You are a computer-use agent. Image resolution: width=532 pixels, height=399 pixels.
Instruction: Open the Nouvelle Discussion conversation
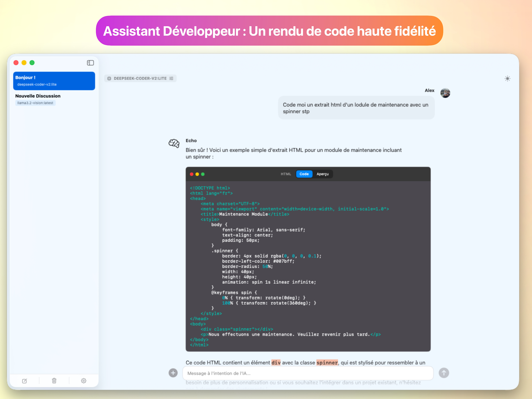pos(54,99)
